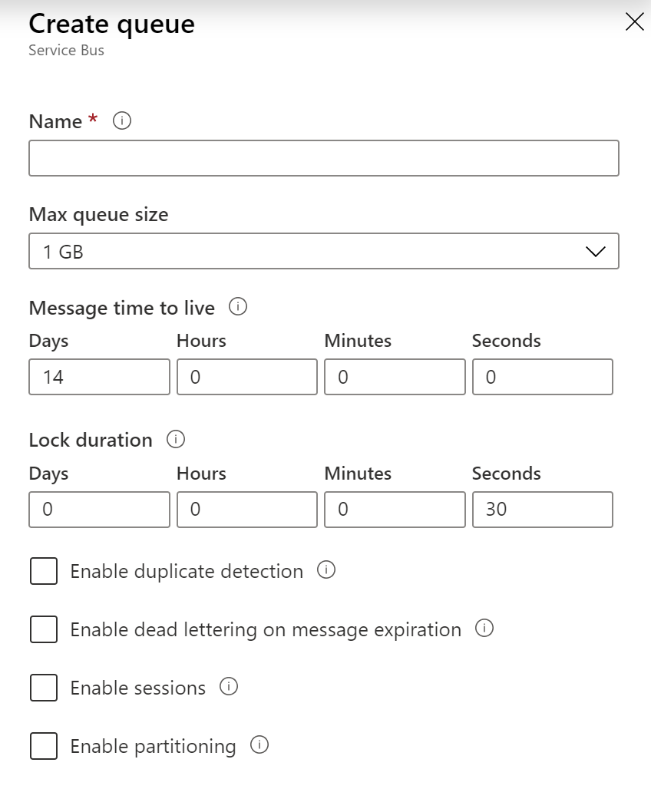This screenshot has width=651, height=812.
Task: Click the Lock duration Minutes field
Action: pyautogui.click(x=395, y=510)
